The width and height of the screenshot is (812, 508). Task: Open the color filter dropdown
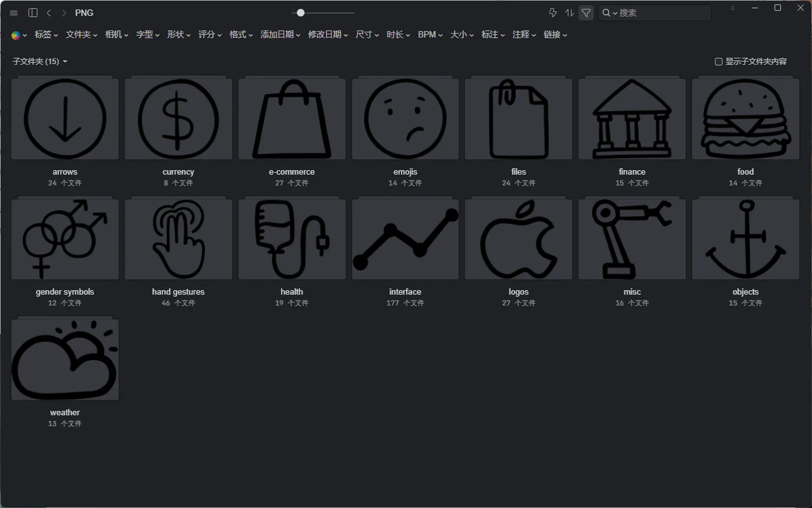click(19, 35)
